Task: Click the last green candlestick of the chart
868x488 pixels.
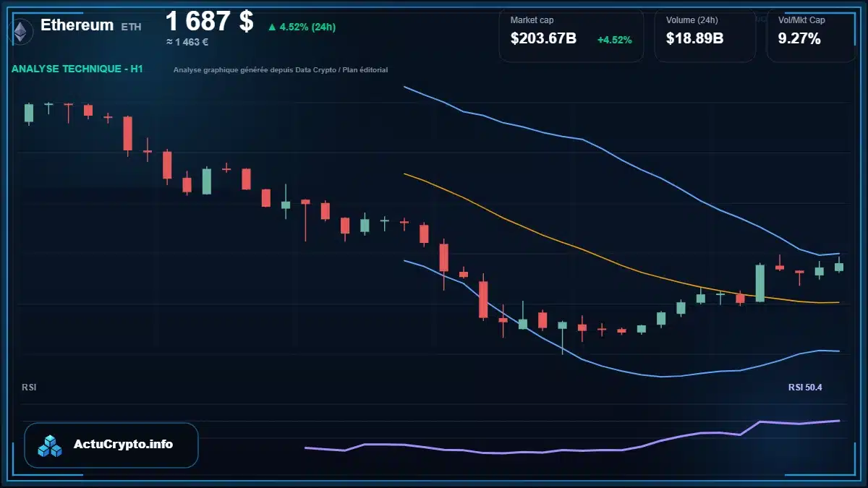Action: click(839, 266)
